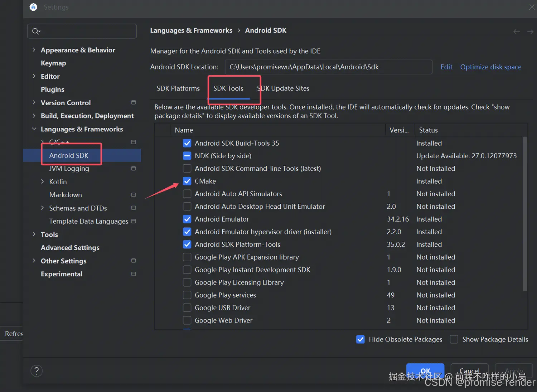The image size is (537, 392).
Task: Check Google Play services
Action: 187,295
